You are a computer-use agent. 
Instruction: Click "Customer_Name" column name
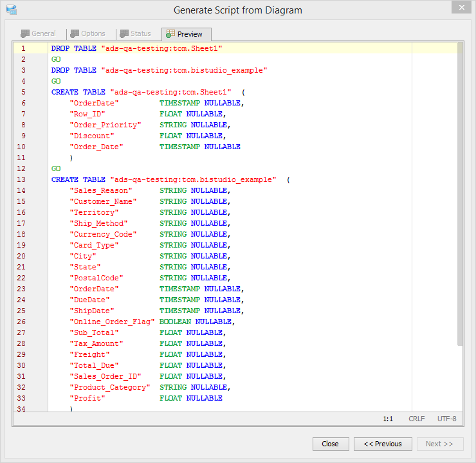tap(103, 201)
